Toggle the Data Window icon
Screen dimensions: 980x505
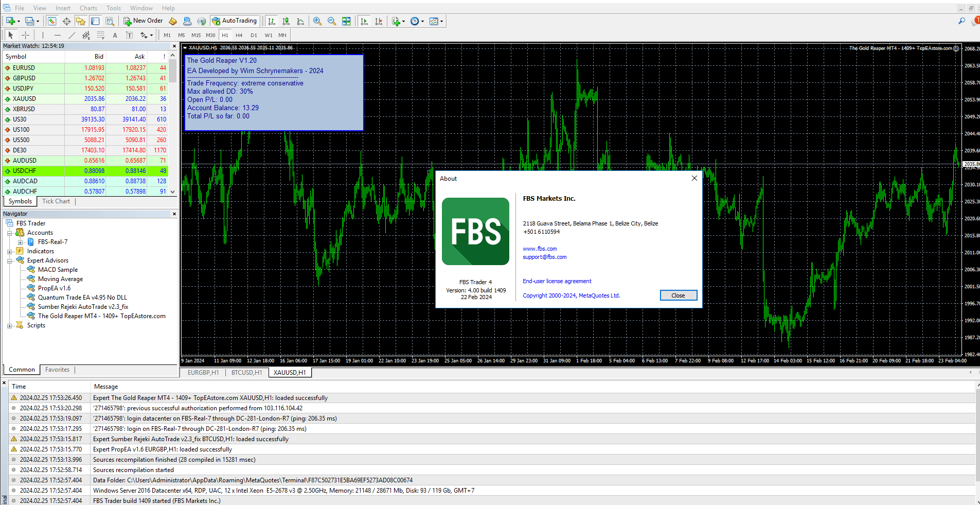tap(66, 21)
